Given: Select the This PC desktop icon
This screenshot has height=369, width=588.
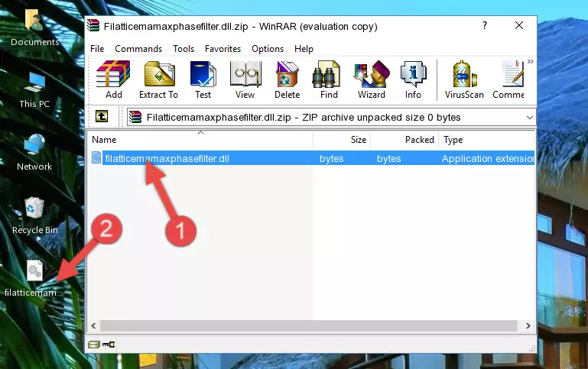Looking at the screenshot, I should (34, 90).
